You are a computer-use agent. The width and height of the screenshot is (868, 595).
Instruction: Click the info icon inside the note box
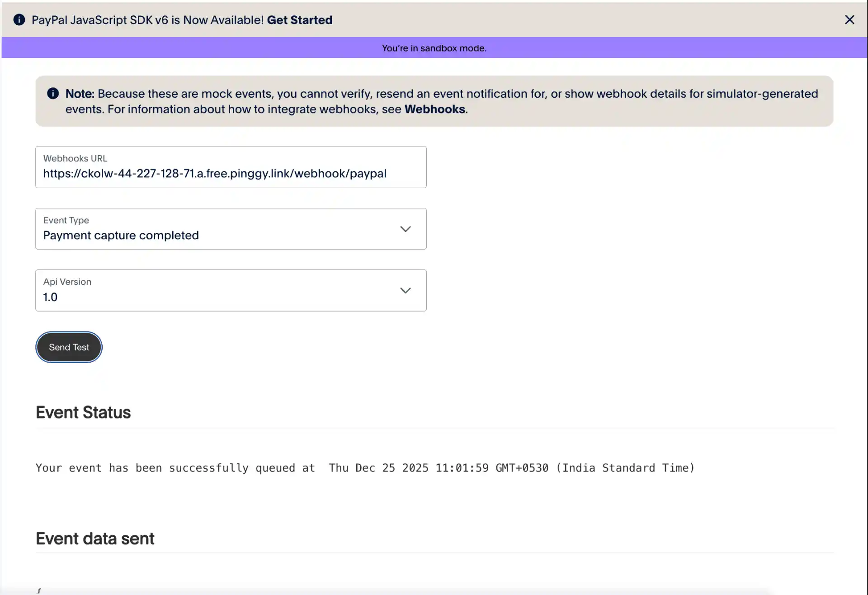(53, 93)
